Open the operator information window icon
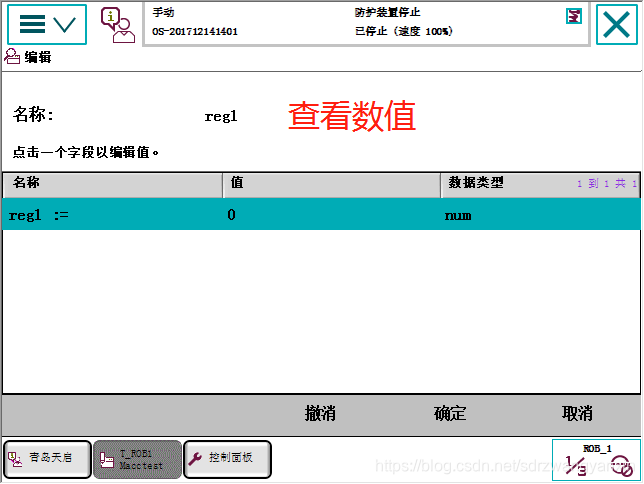 pos(118,25)
